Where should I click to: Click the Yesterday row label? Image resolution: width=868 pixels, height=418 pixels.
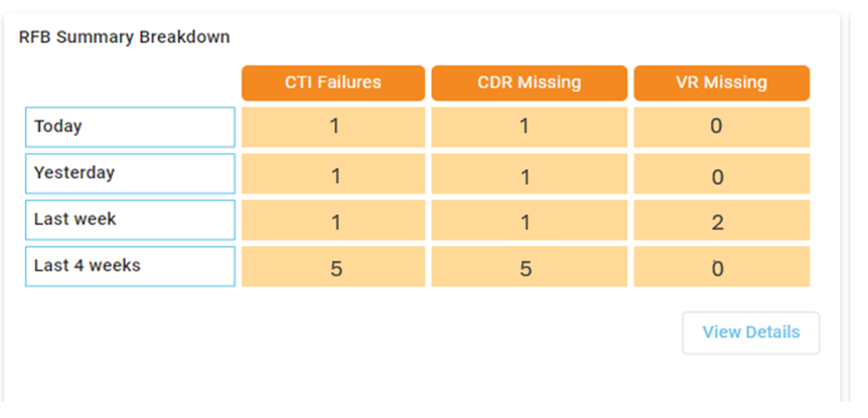tap(130, 173)
